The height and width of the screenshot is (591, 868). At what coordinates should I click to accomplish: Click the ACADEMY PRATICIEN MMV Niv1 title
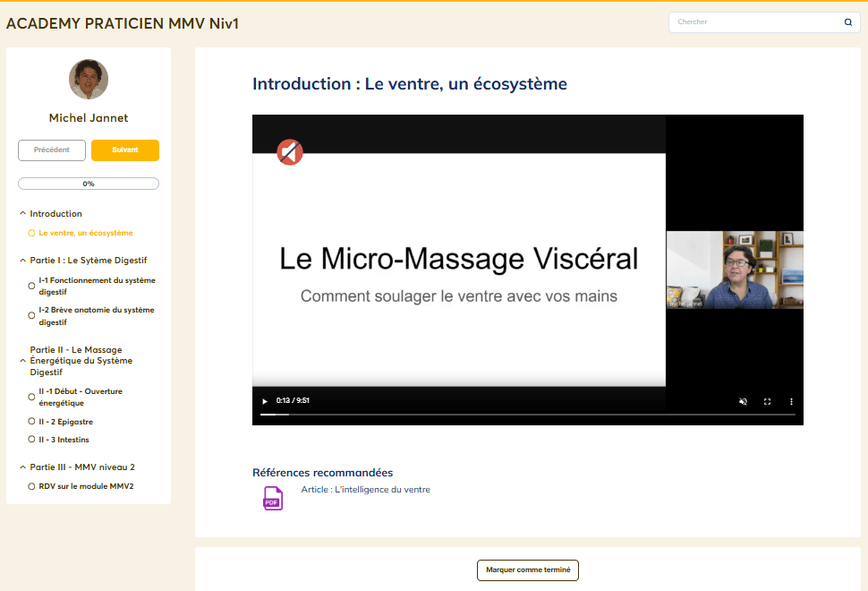[x=123, y=24]
